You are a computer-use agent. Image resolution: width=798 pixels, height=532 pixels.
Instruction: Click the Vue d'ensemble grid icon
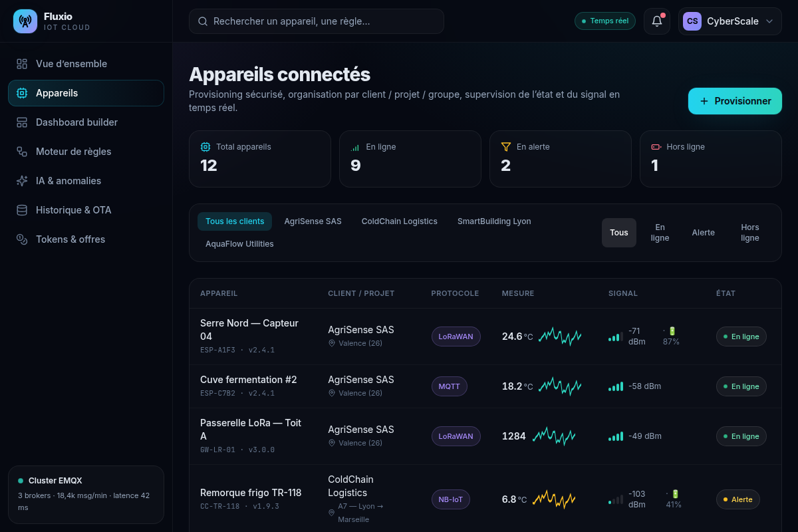pos(22,64)
